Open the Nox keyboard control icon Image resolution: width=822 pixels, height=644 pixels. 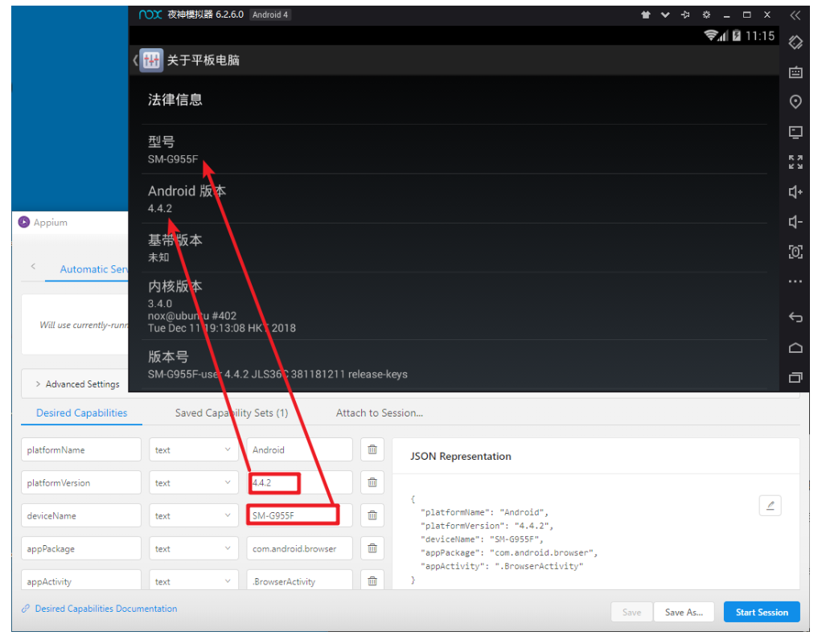[x=795, y=72]
